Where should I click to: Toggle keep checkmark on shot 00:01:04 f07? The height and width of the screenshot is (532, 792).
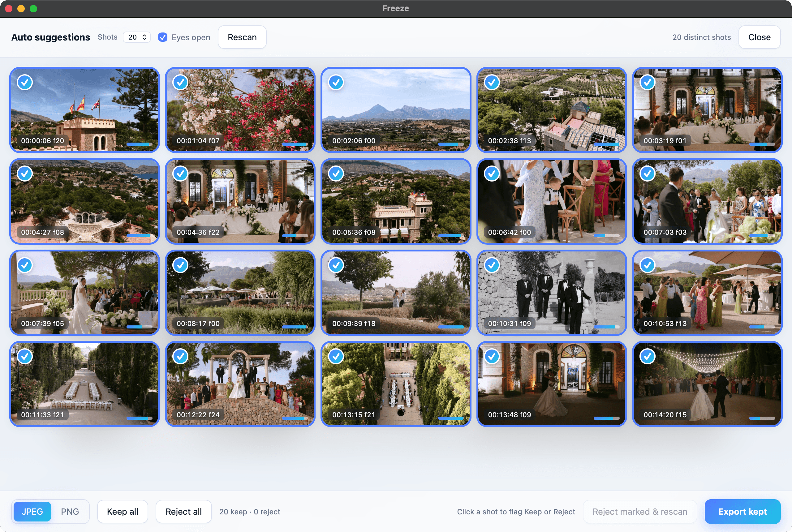180,83
